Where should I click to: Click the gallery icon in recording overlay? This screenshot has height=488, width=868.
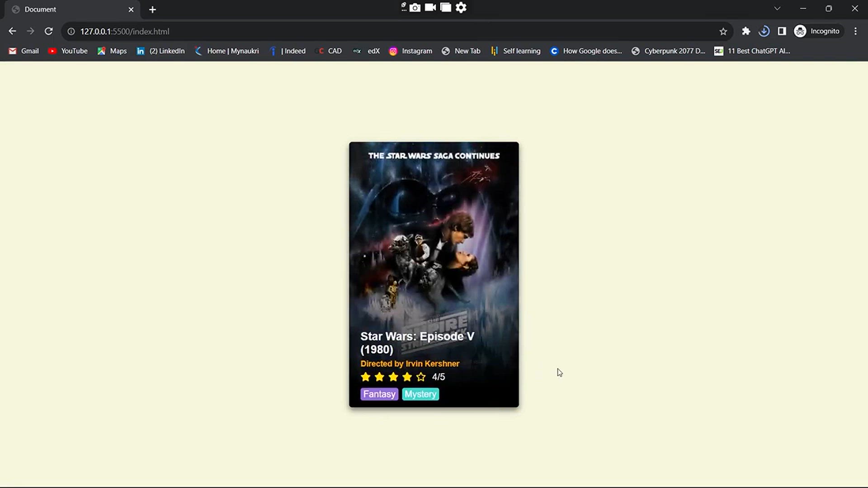point(446,8)
